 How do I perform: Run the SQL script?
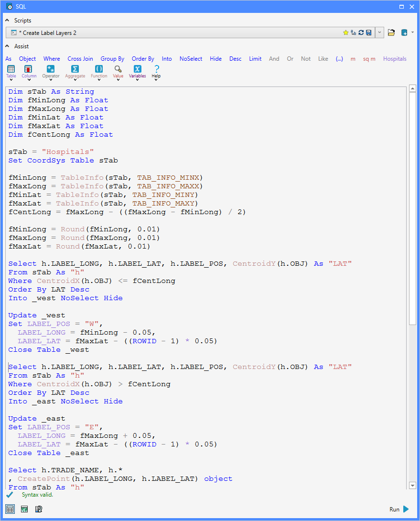[399, 509]
